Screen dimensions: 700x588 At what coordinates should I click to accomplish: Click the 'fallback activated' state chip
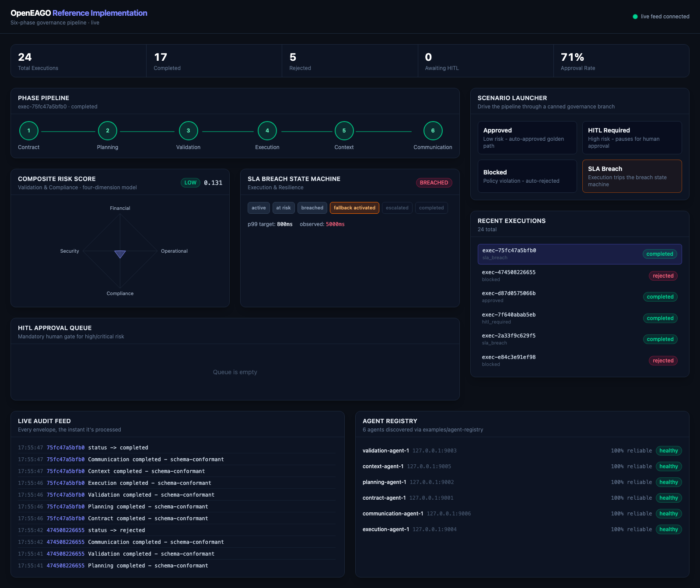(354, 208)
